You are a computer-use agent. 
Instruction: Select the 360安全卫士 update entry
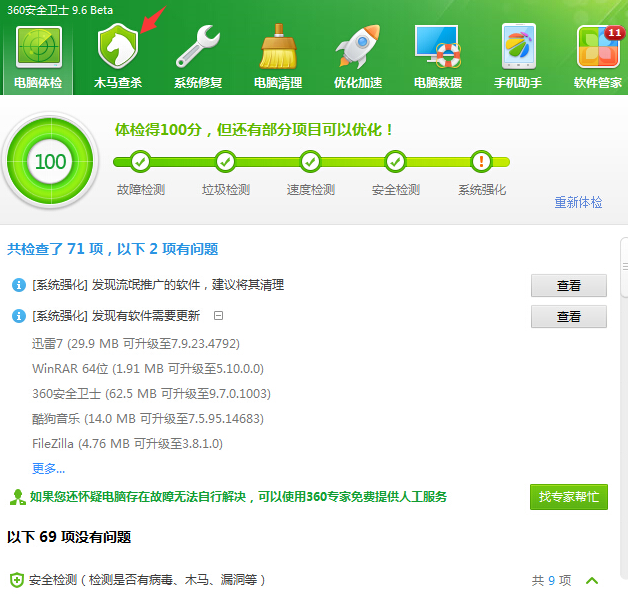pos(151,394)
